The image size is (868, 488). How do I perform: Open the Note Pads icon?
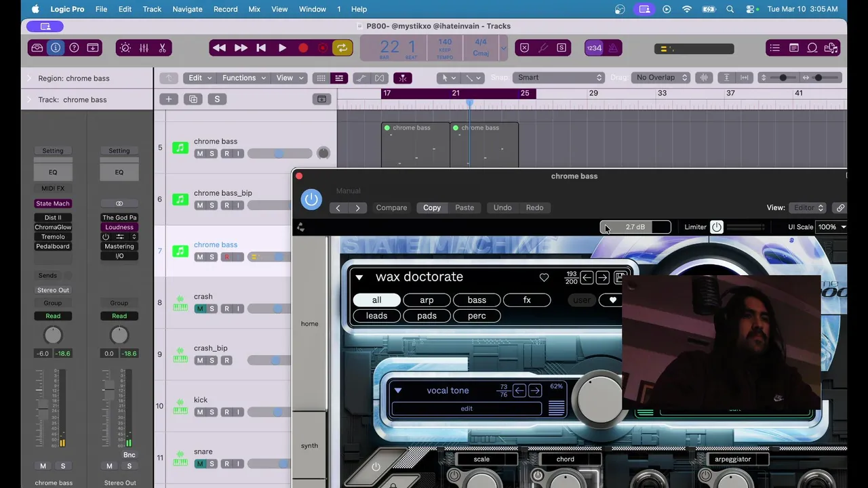[793, 48]
